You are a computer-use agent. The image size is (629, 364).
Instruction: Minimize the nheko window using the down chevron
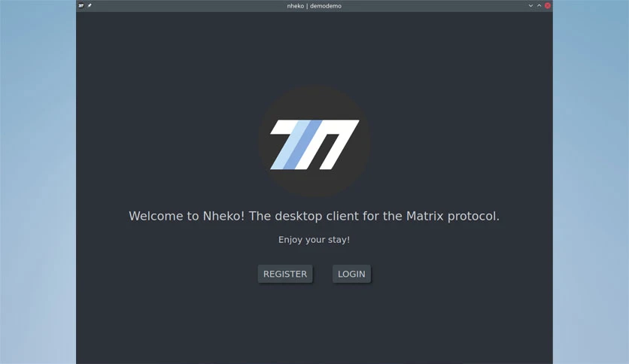530,5
